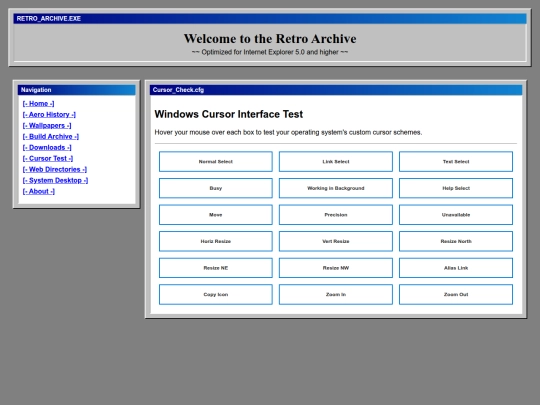Select the Cursor Test link
The width and height of the screenshot is (540, 405).
48,158
